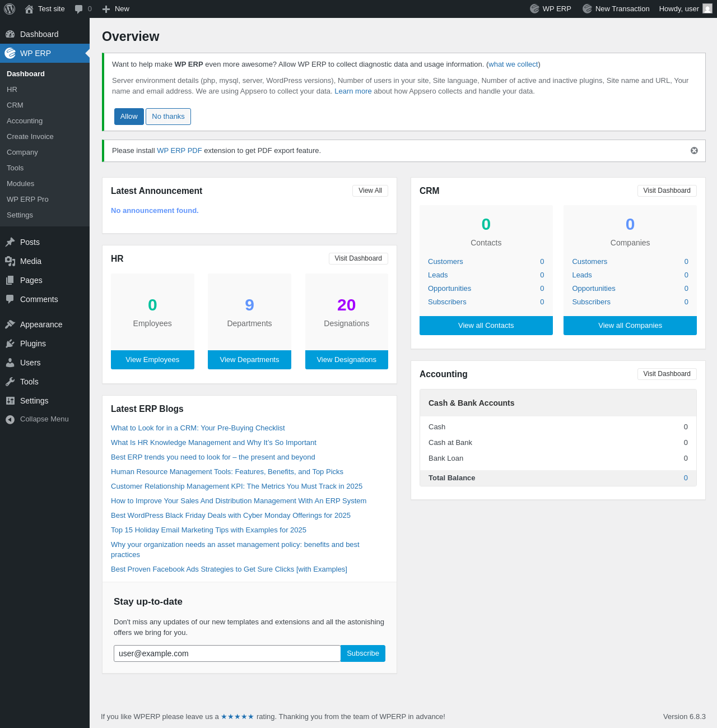Click the 'Howdy, user' account text
This screenshot has width=717, height=728.
(679, 9)
